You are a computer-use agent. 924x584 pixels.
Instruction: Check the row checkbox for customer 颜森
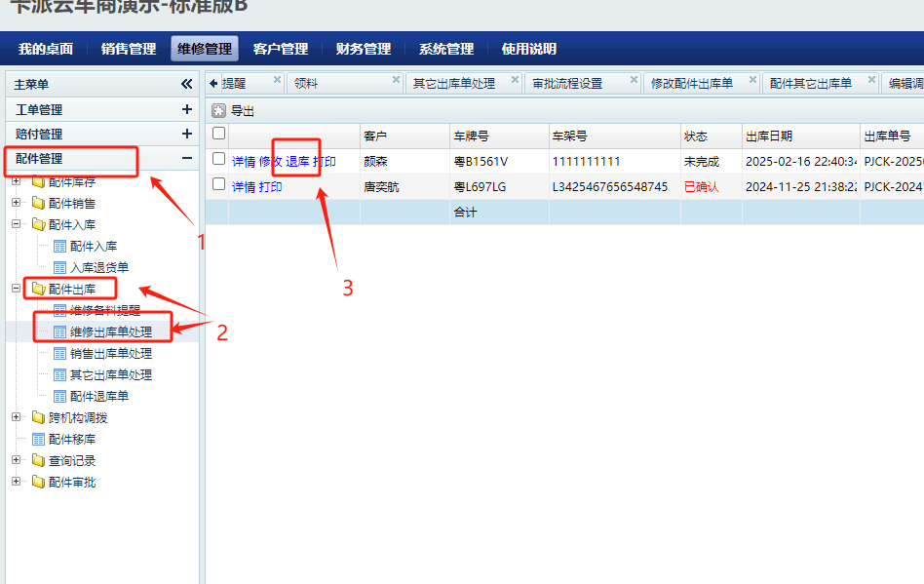point(219,159)
